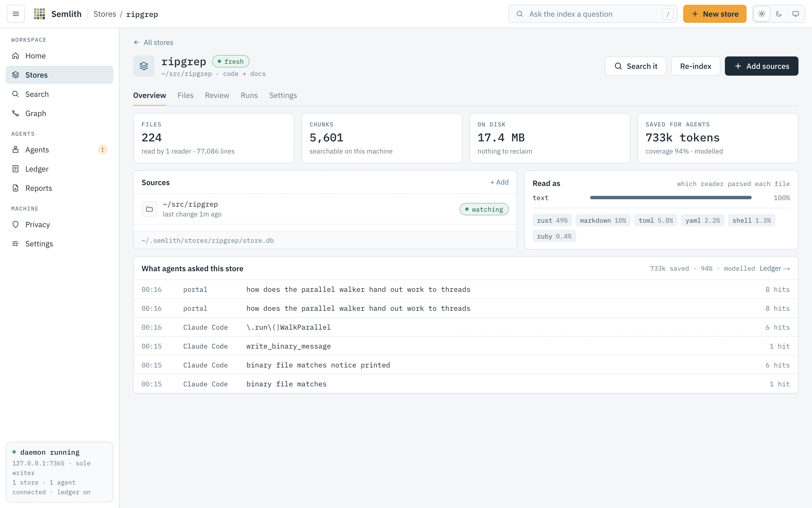Click Add sources button
This screenshot has width=812, height=508.
(x=761, y=66)
